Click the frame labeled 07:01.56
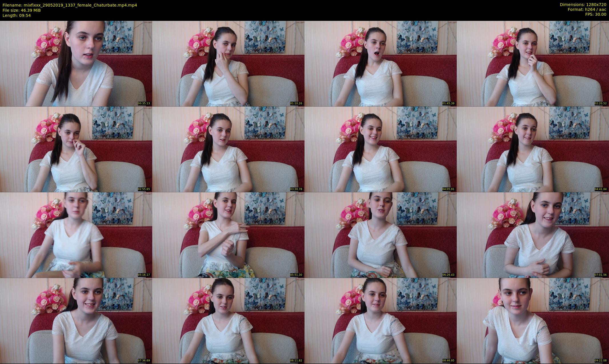The height and width of the screenshot is (364, 609). click(x=533, y=235)
